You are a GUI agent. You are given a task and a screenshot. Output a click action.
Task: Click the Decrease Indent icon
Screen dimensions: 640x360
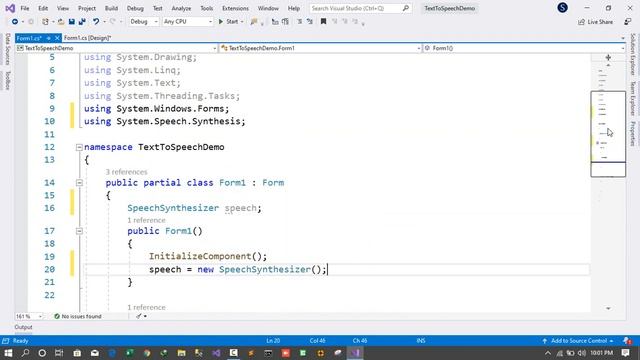pos(300,22)
